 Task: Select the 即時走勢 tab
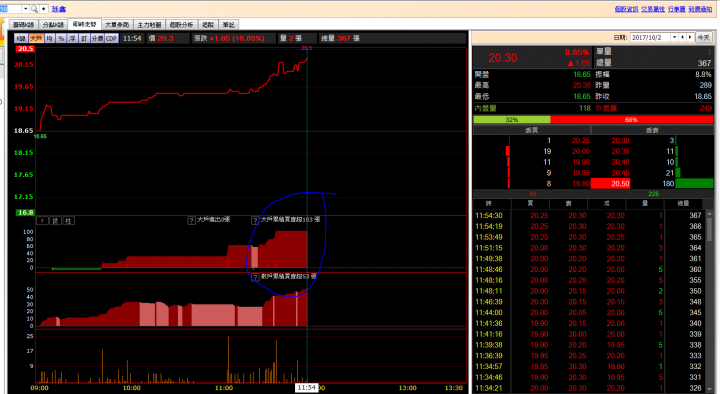click(x=84, y=24)
